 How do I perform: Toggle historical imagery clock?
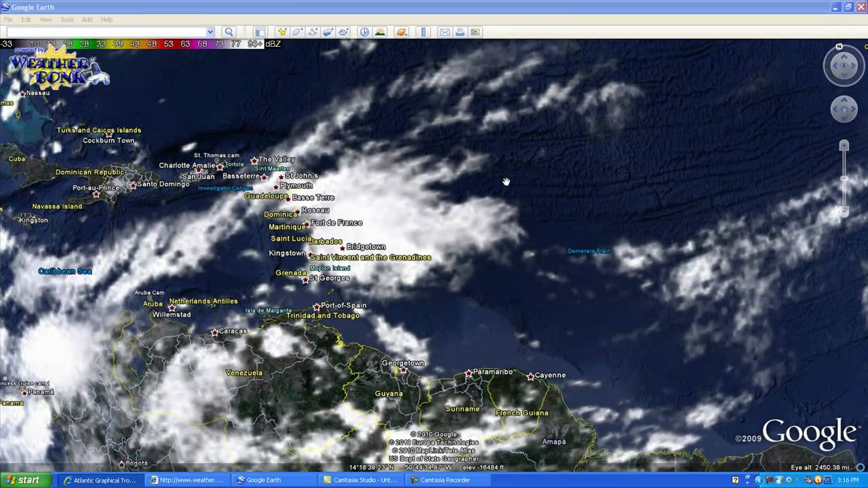coord(365,32)
